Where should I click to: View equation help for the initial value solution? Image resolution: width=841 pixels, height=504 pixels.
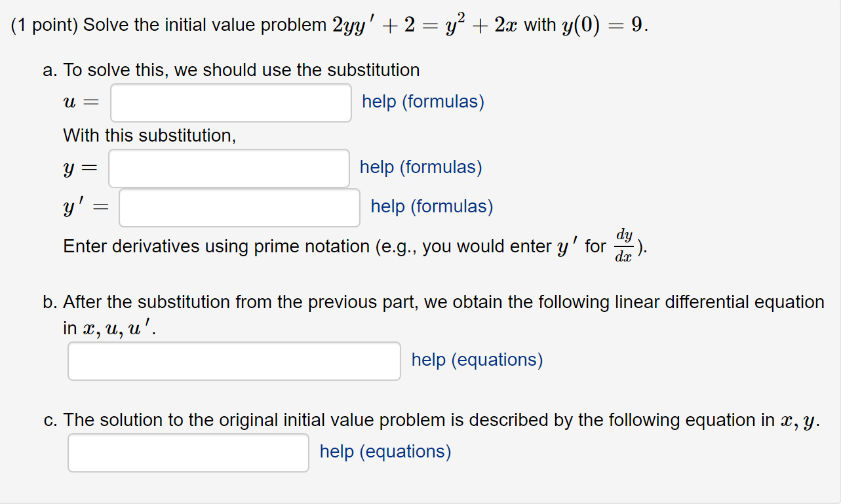tap(384, 452)
